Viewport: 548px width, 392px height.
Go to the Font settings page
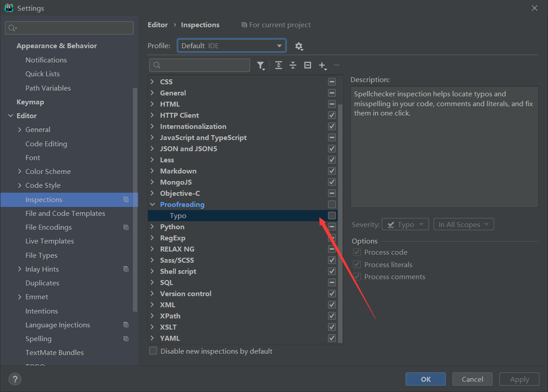click(x=33, y=157)
